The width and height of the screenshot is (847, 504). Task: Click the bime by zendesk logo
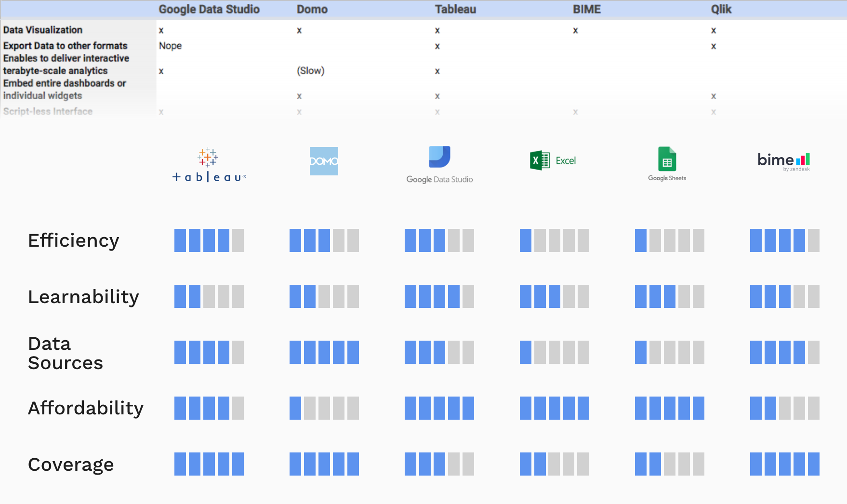(784, 161)
